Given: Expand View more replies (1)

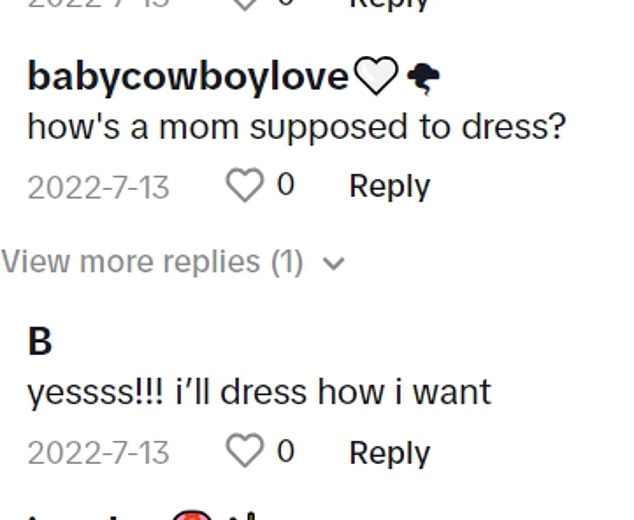Looking at the screenshot, I should tap(152, 262).
